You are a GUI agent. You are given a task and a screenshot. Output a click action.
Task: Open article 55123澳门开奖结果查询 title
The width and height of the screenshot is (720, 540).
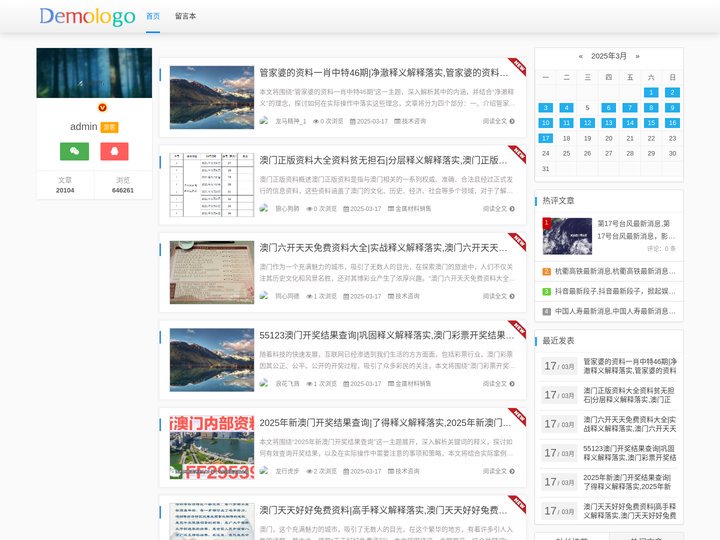tap(387, 335)
